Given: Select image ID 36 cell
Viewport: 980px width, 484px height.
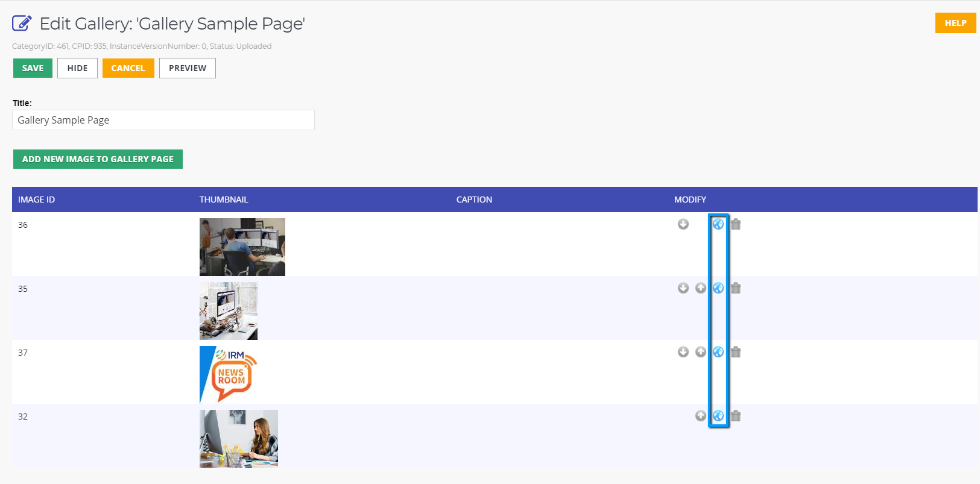Looking at the screenshot, I should click(x=23, y=225).
